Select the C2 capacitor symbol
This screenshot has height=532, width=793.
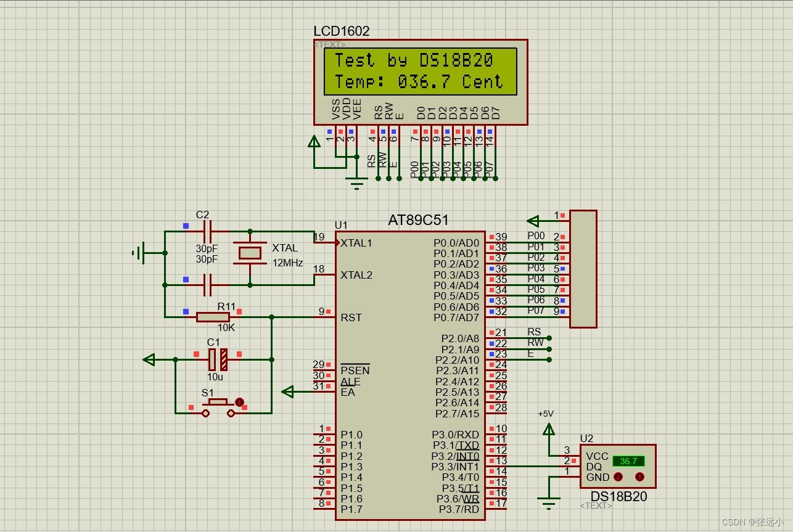208,231
